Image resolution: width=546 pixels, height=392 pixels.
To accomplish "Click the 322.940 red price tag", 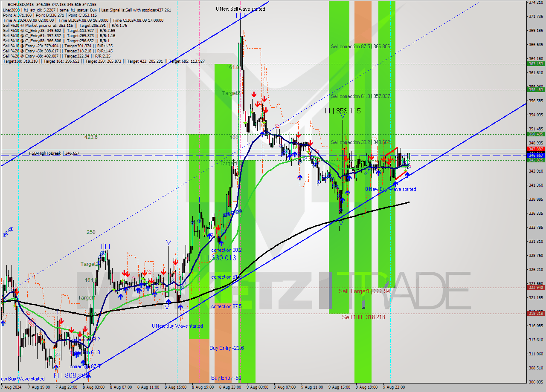I will click(535, 287).
